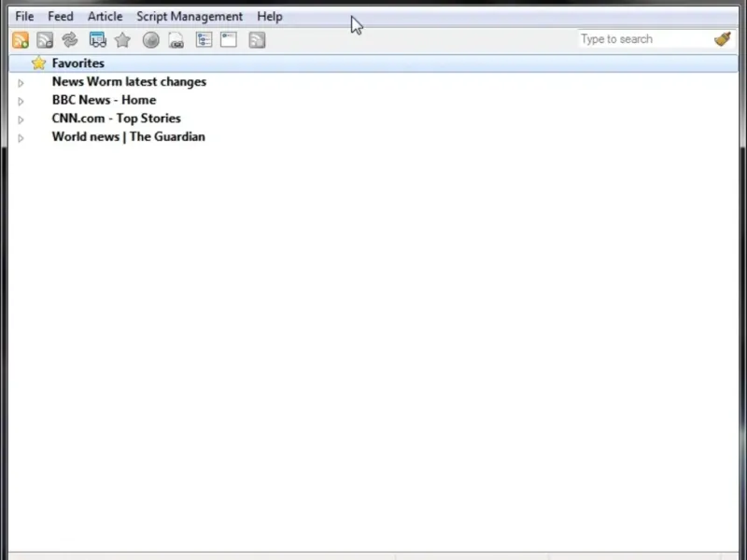Open the Help menu

[x=270, y=16]
